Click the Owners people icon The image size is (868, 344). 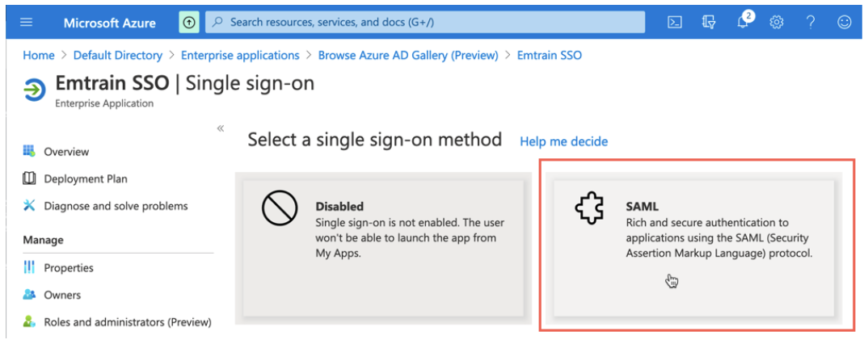pos(29,294)
